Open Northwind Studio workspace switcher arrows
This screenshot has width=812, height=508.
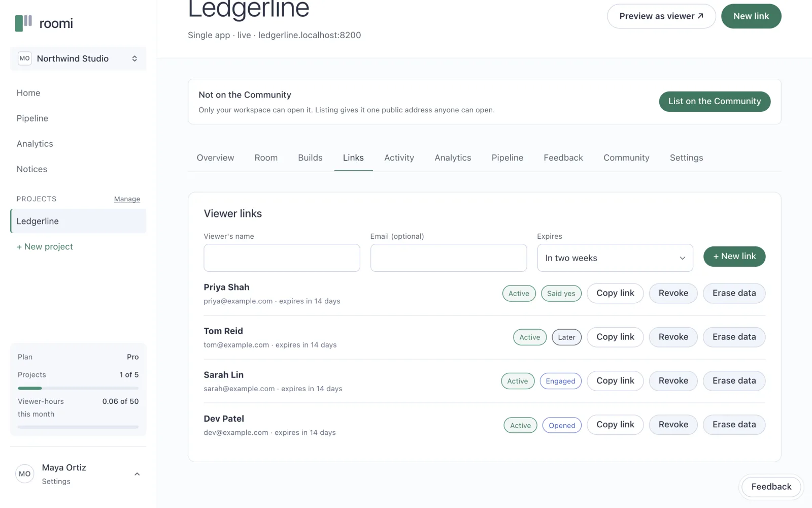pyautogui.click(x=134, y=58)
